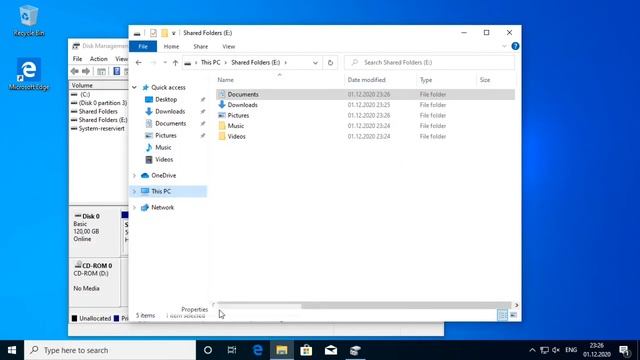640x360 pixels.
Task: Expand the ribbon chevron
Action: tap(504, 47)
